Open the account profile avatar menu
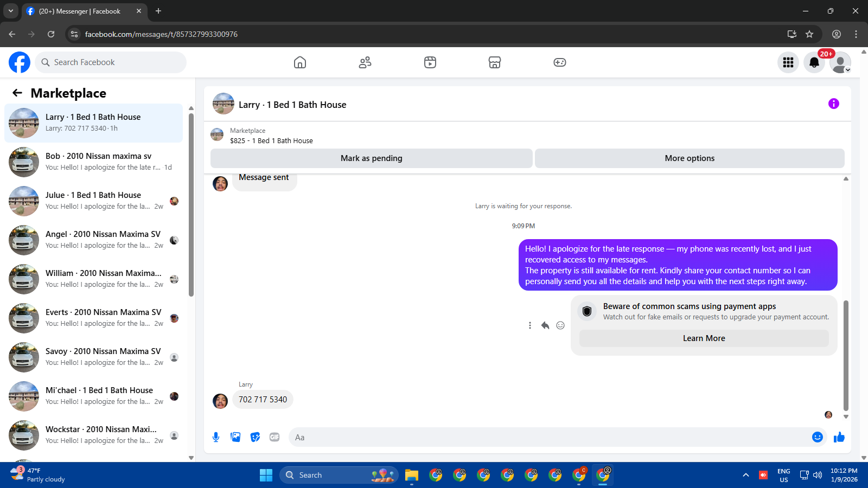Image resolution: width=868 pixels, height=488 pixels. tap(840, 62)
